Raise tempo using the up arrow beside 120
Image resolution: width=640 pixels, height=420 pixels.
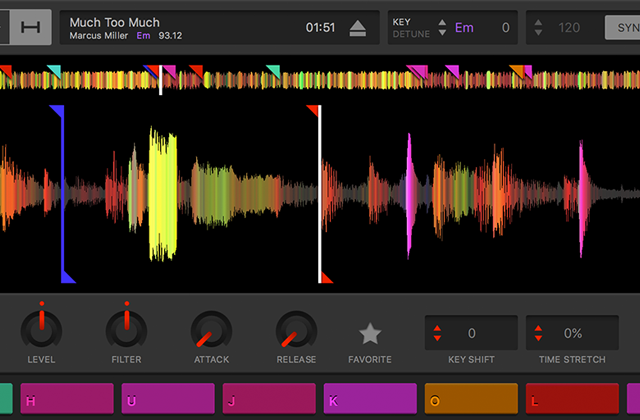point(538,23)
